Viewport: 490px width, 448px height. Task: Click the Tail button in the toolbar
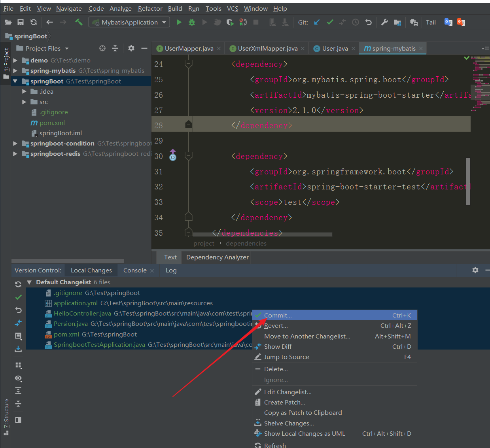tap(431, 22)
